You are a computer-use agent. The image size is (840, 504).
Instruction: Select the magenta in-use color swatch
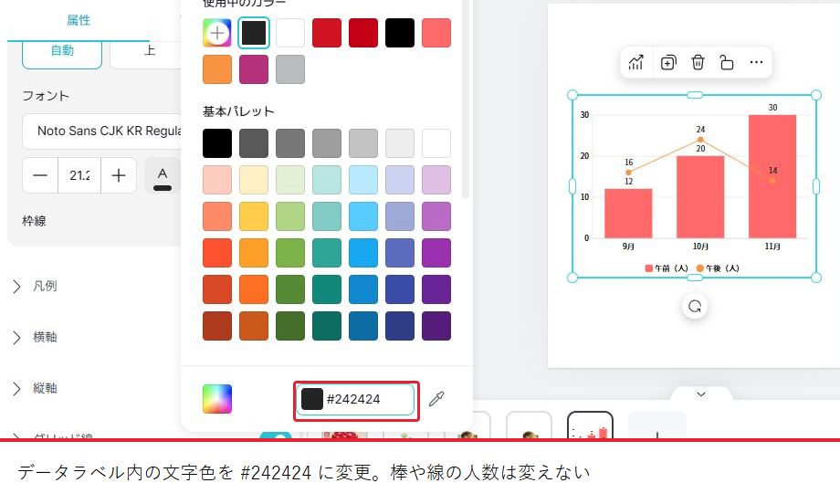click(x=254, y=69)
